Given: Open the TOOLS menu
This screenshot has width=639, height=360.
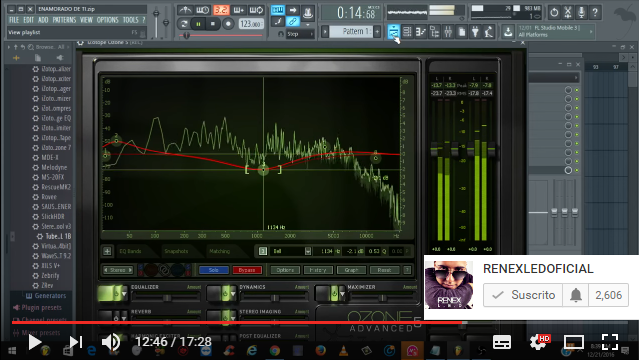Looking at the screenshot, I should click(130, 20).
